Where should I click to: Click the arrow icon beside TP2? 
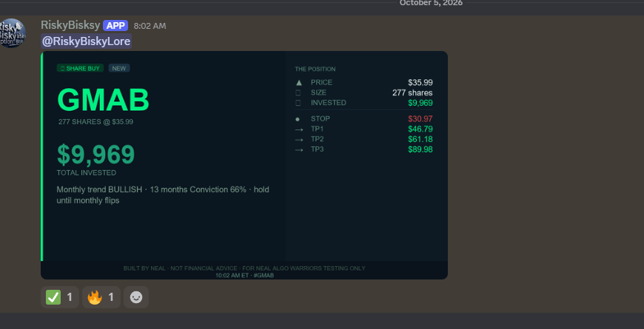click(x=299, y=140)
